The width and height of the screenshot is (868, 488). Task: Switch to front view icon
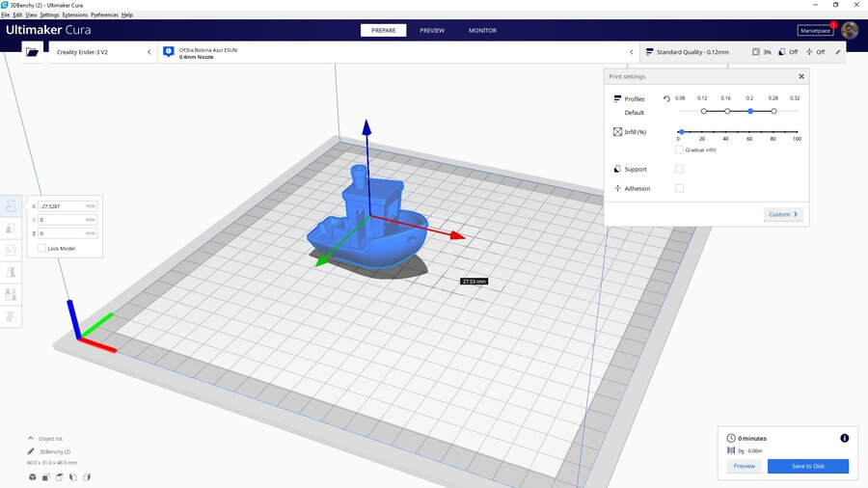[46, 477]
